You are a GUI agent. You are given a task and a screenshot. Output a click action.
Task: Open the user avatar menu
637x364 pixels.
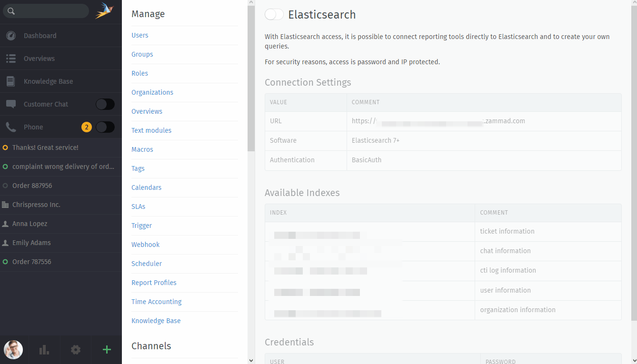pos(13,350)
